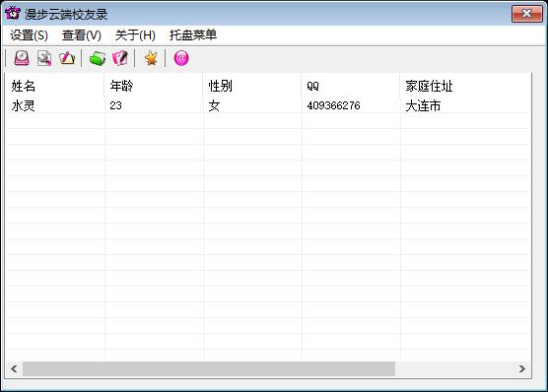Image resolution: width=548 pixels, height=392 pixels.
Task: Select the 水灵 contact row
Action: coord(268,105)
